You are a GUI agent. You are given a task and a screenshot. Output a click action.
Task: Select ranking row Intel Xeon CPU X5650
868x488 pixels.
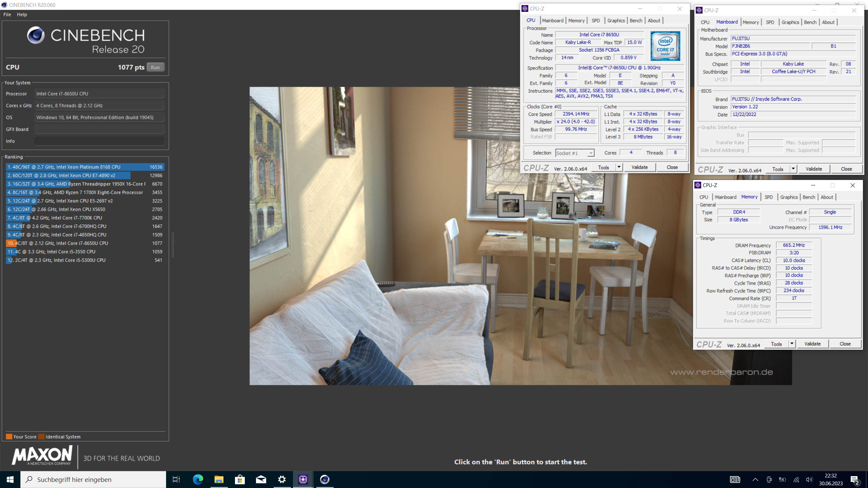[x=85, y=209]
